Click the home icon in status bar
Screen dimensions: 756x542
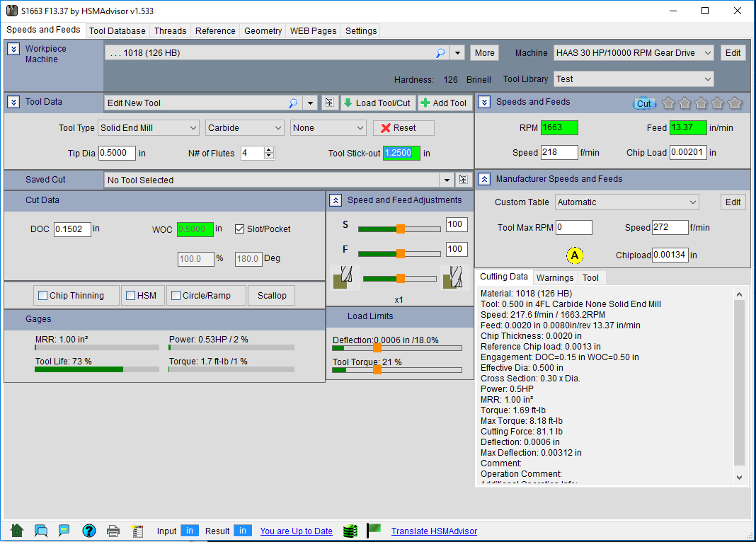point(17,531)
